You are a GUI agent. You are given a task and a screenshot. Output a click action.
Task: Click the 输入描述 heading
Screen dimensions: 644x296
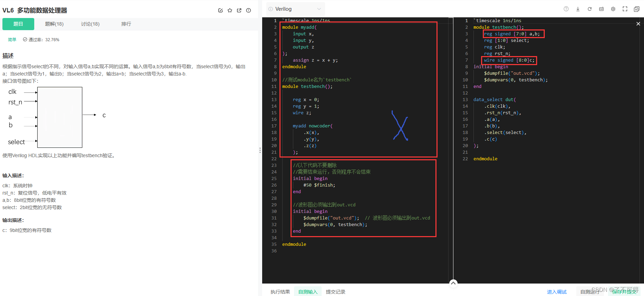pyautogui.click(x=13, y=176)
